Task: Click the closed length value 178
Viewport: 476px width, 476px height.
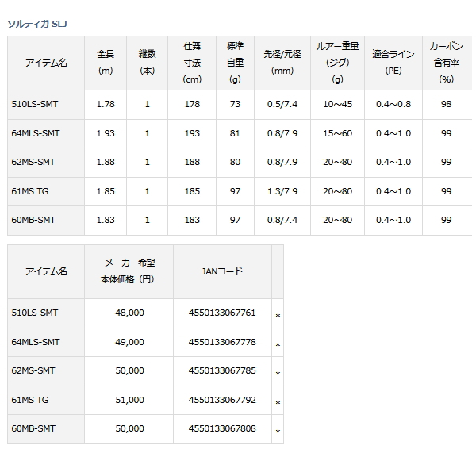Action: click(192, 104)
